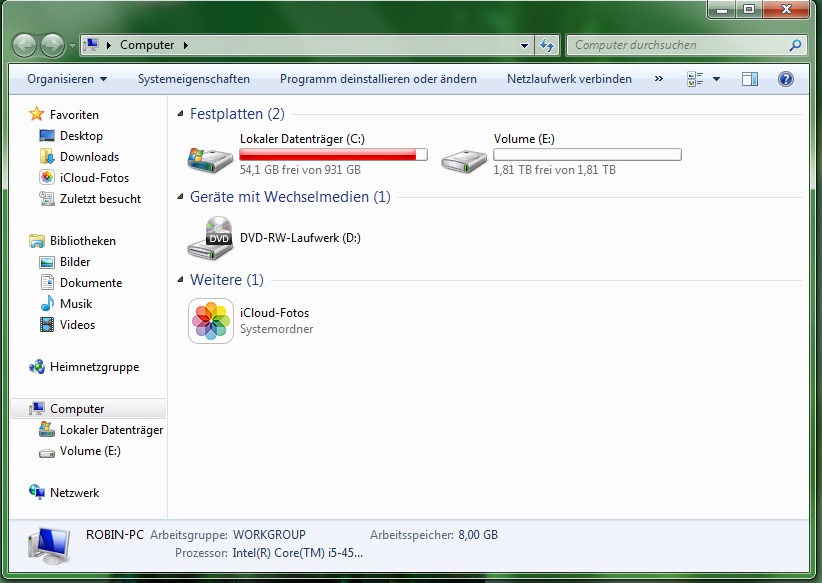The image size is (822, 583).
Task: Maximize the Computer window
Action: point(749,9)
